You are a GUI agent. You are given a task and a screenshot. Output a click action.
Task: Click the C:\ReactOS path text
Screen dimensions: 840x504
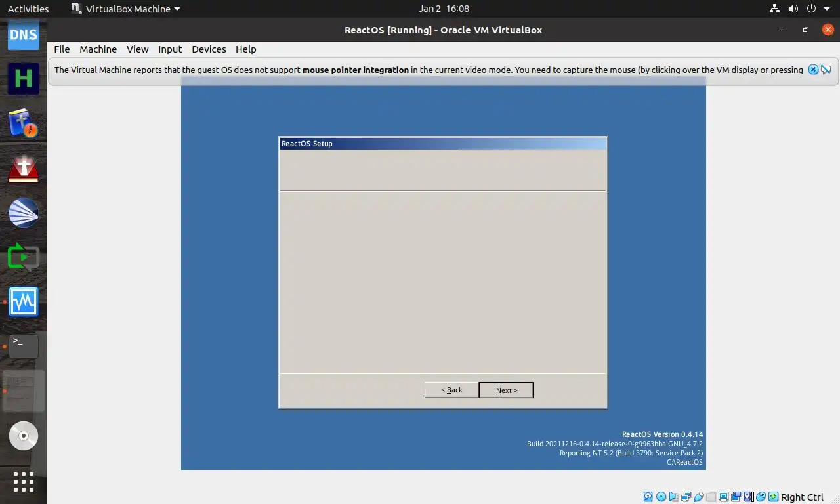[684, 462]
